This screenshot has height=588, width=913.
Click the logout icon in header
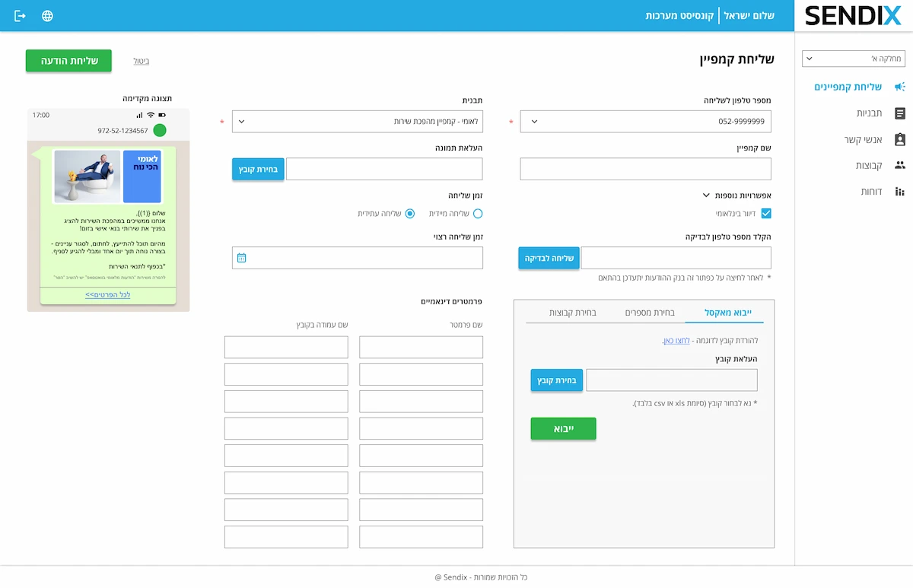[21, 16]
